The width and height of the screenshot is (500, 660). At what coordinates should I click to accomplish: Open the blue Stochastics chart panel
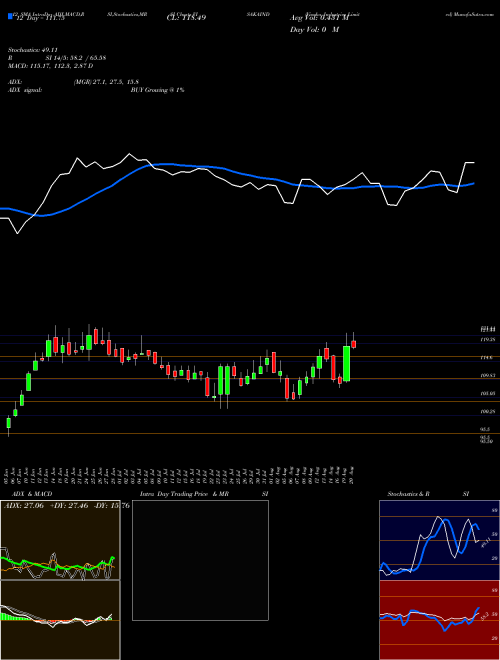click(439, 540)
